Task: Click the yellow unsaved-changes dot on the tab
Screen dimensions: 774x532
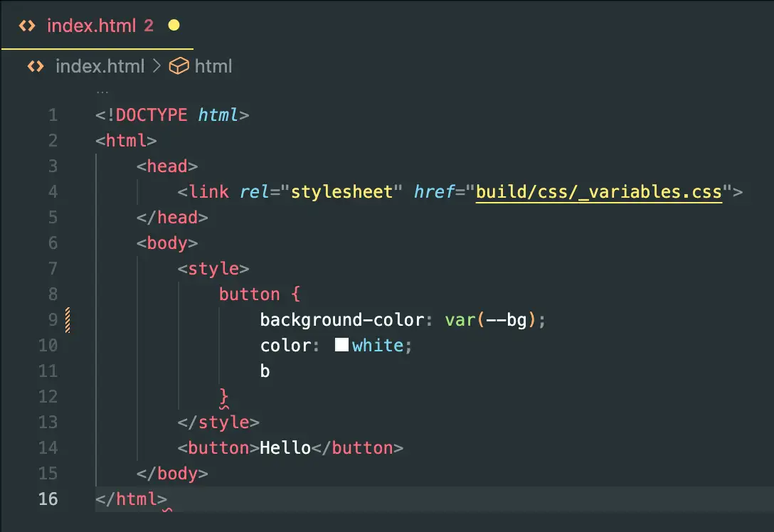Action: (x=174, y=26)
